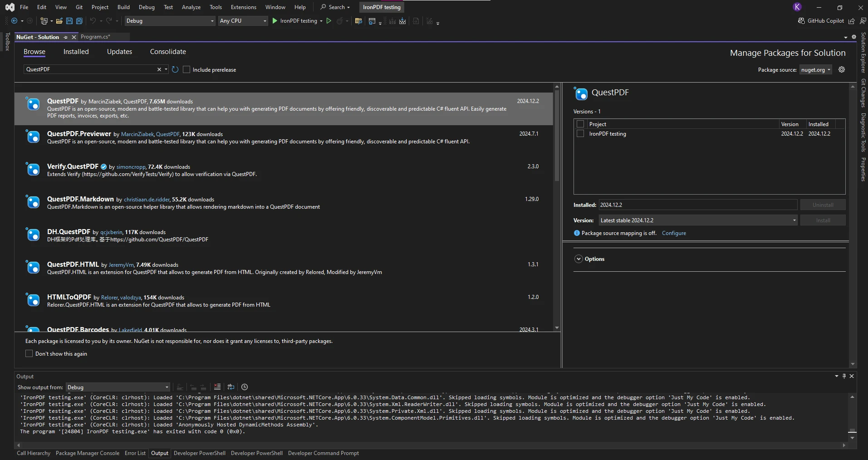The height and width of the screenshot is (460, 868).
Task: Check the select-all Project header checkbox
Action: coord(580,124)
